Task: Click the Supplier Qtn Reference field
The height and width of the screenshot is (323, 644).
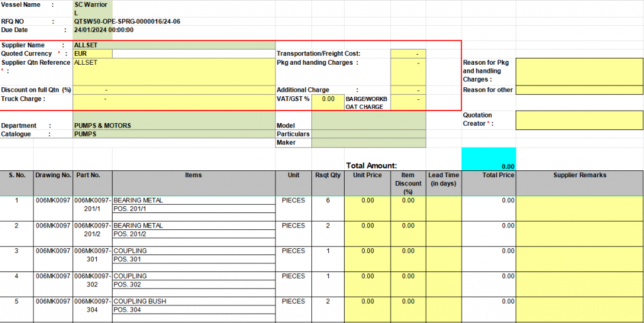Action: tap(174, 72)
